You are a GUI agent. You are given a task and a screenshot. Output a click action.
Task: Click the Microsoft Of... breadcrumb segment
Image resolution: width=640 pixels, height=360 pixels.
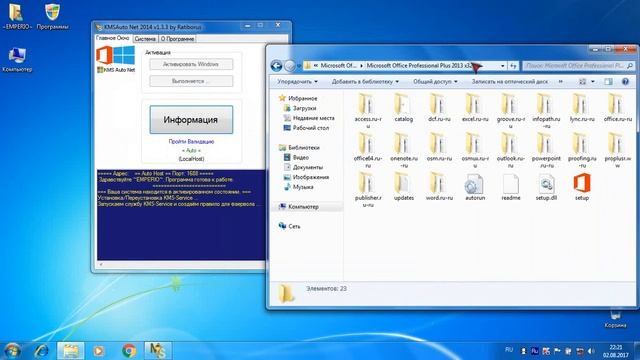click(x=338, y=66)
